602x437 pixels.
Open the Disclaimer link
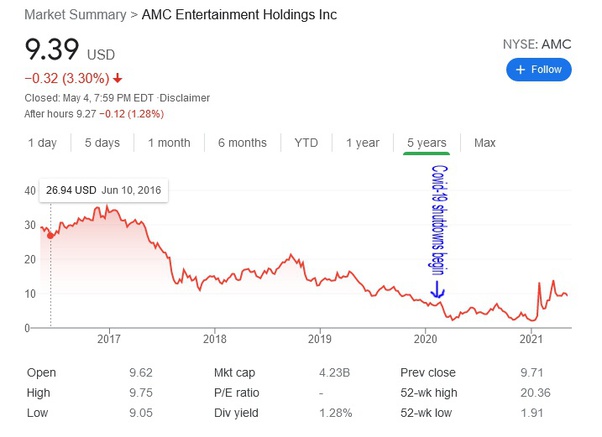(x=185, y=98)
